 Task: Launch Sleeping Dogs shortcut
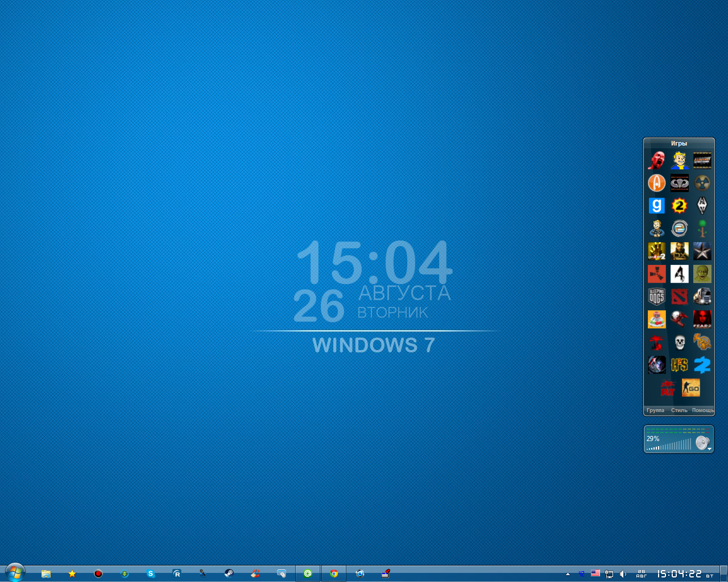point(656,297)
